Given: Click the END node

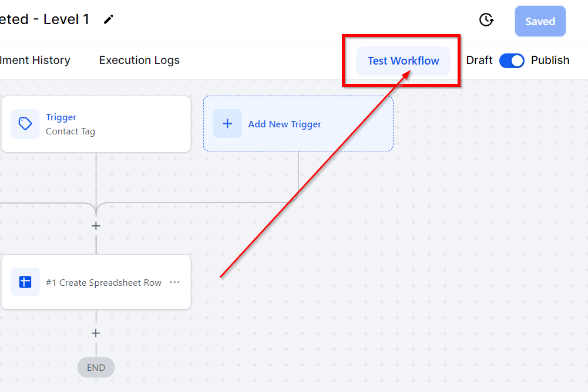Looking at the screenshot, I should click(96, 367).
